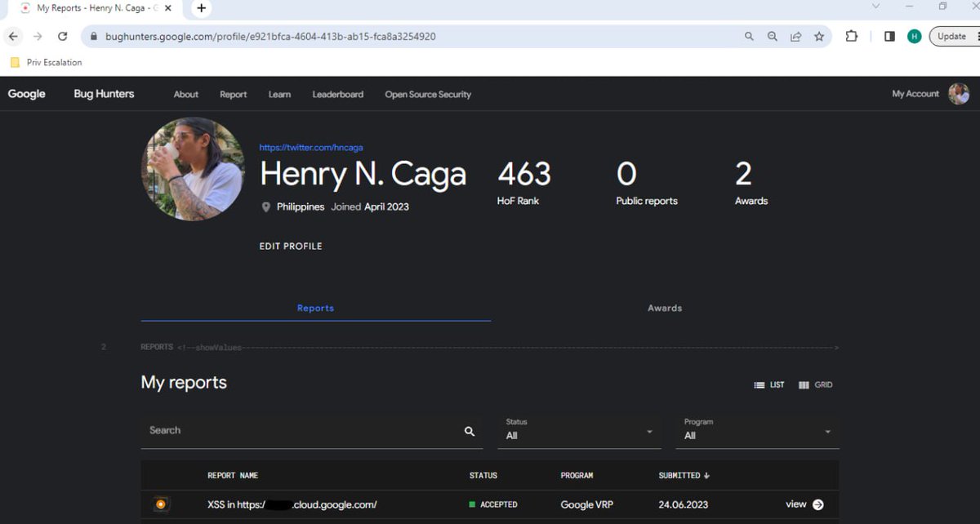Click the small account avatar in header
This screenshot has height=524, width=980.
[959, 94]
